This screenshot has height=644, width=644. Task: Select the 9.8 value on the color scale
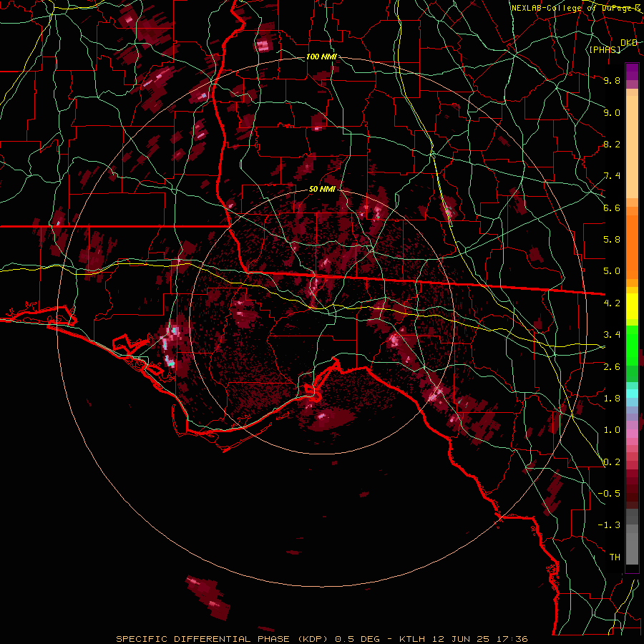(612, 80)
